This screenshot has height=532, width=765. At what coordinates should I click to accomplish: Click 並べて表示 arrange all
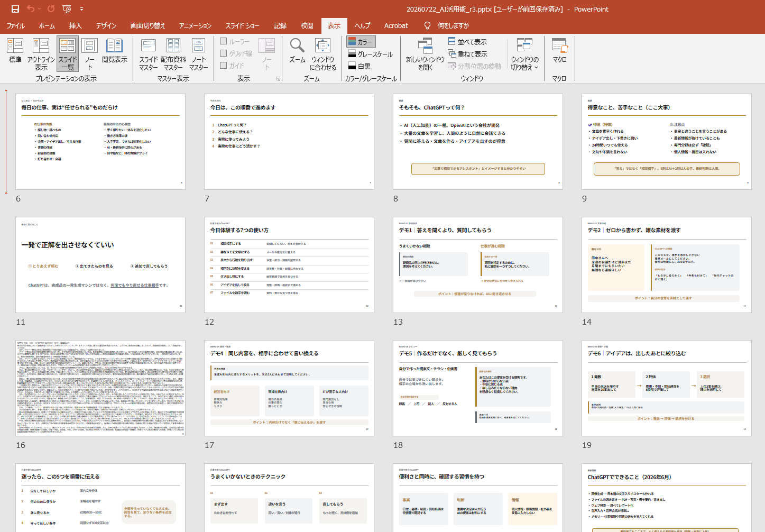click(468, 42)
